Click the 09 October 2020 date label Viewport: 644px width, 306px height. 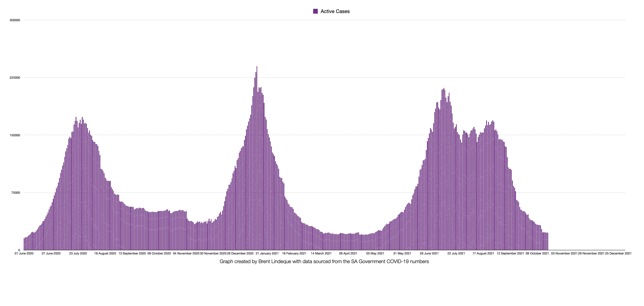159,253
